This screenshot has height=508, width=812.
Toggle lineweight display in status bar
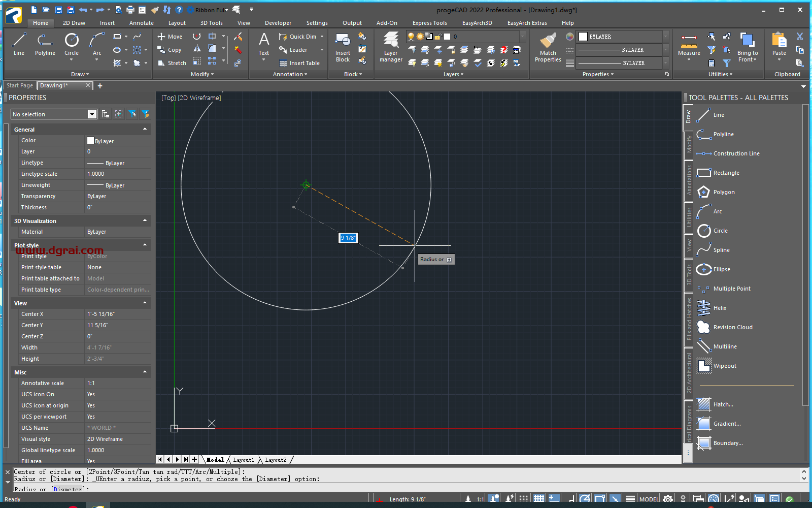tap(630, 499)
